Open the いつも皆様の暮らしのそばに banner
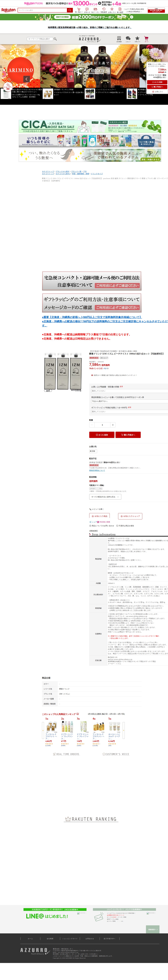The height and width of the screenshot is (980, 168). 90,141
